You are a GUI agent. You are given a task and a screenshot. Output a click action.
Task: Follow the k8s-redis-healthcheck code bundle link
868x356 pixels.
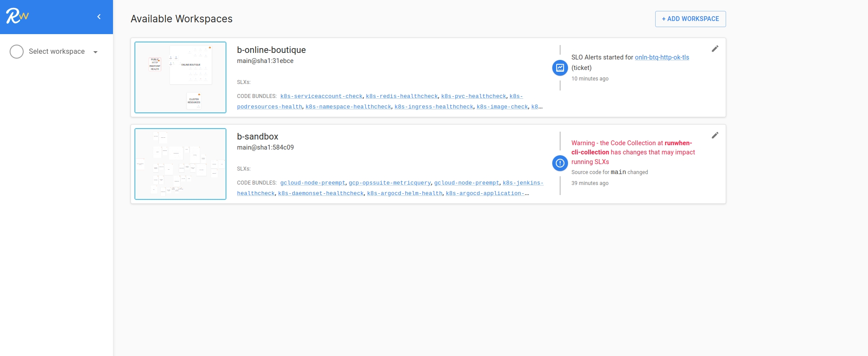(x=402, y=96)
